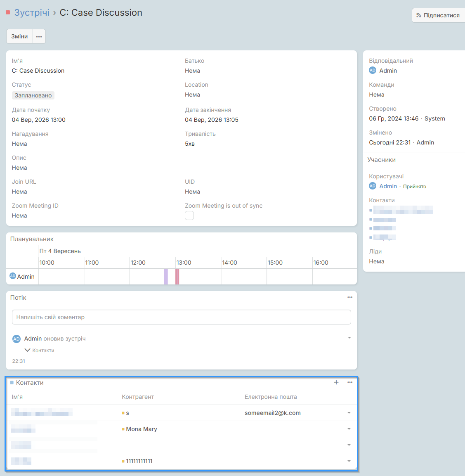Image resolution: width=465 pixels, height=476 pixels.
Task: Click the red event block in the scheduler
Action: [177, 277]
